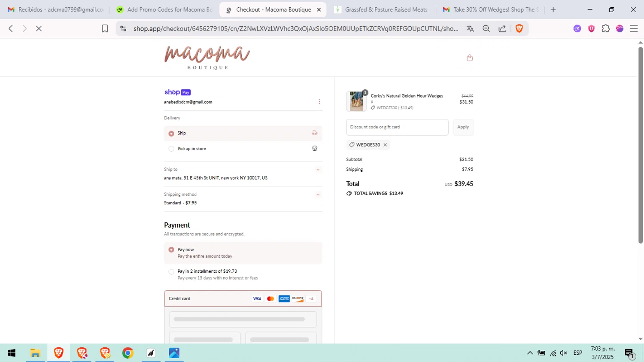Switch to the Recibidos Gmail tab
Viewport: 644px width, 362px height.
(56, 9)
